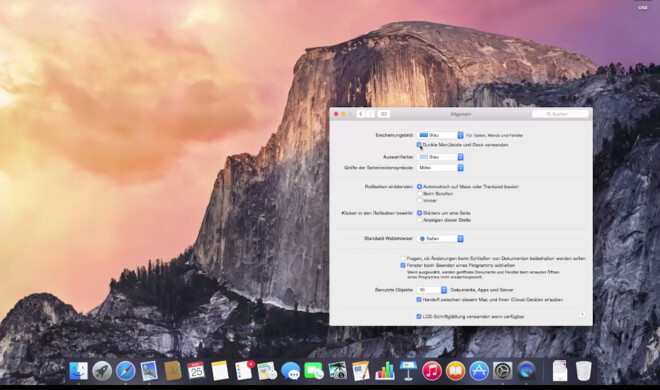Open Reminders icon with red badge

coord(244,371)
